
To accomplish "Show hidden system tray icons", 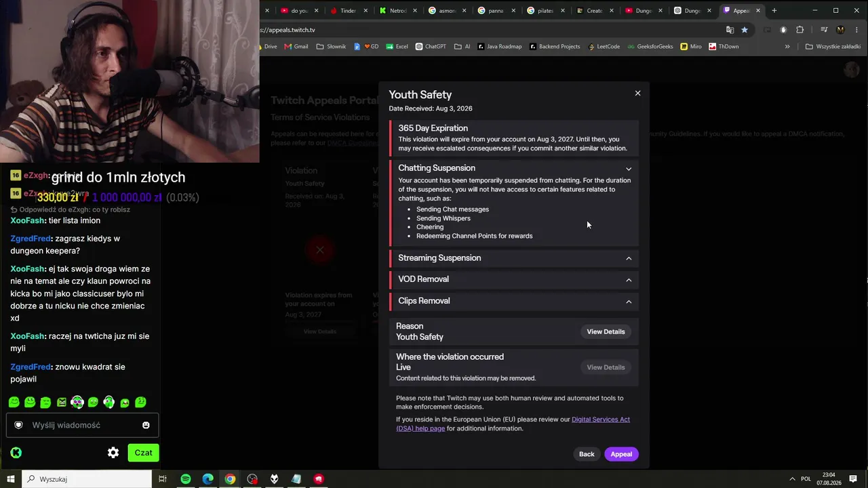I will coord(791,479).
